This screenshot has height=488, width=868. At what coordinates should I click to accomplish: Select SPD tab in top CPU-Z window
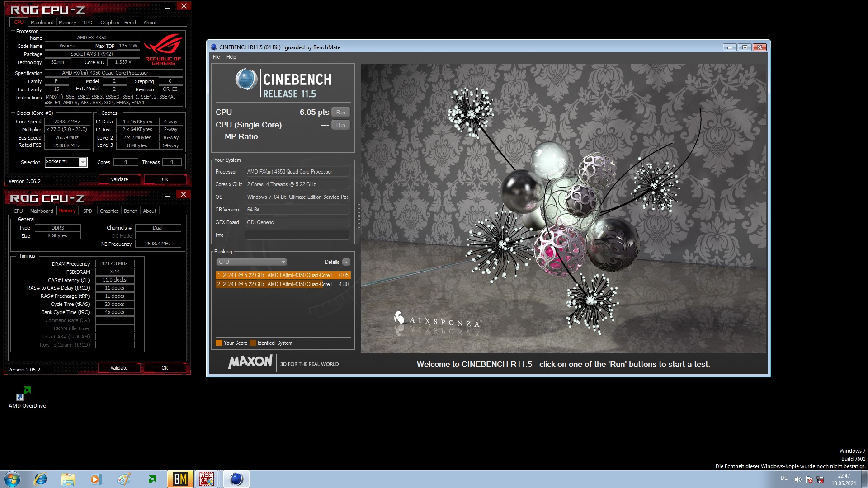(88, 23)
